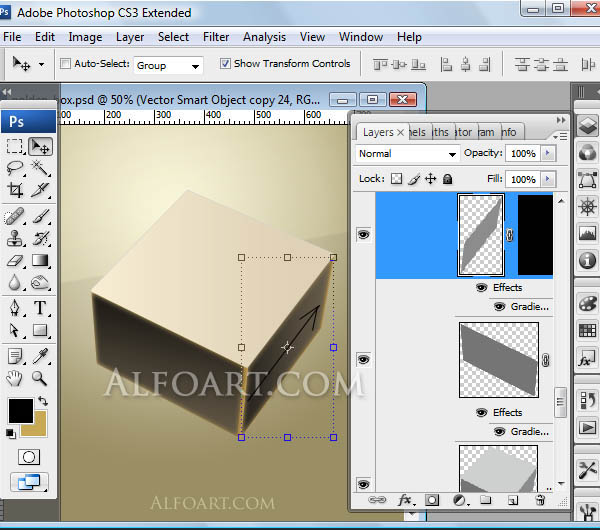The image size is (600, 530).
Task: Add a layer style with fx button
Action: pyautogui.click(x=405, y=500)
